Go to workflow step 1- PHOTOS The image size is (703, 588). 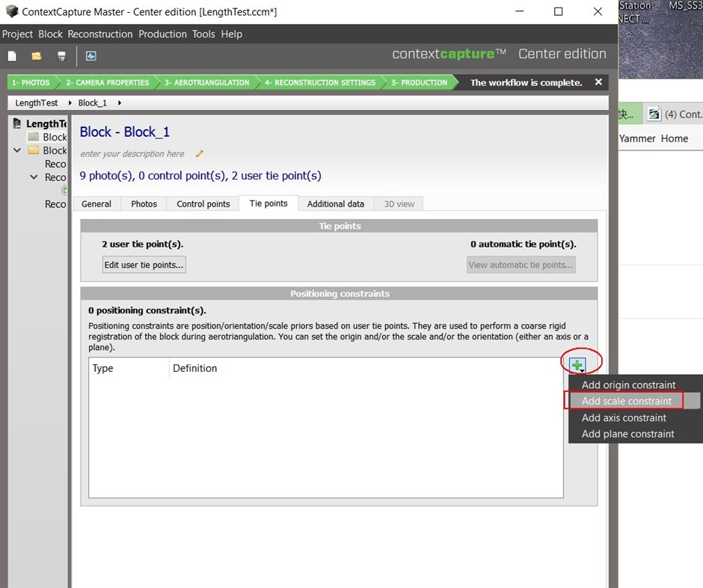point(31,82)
